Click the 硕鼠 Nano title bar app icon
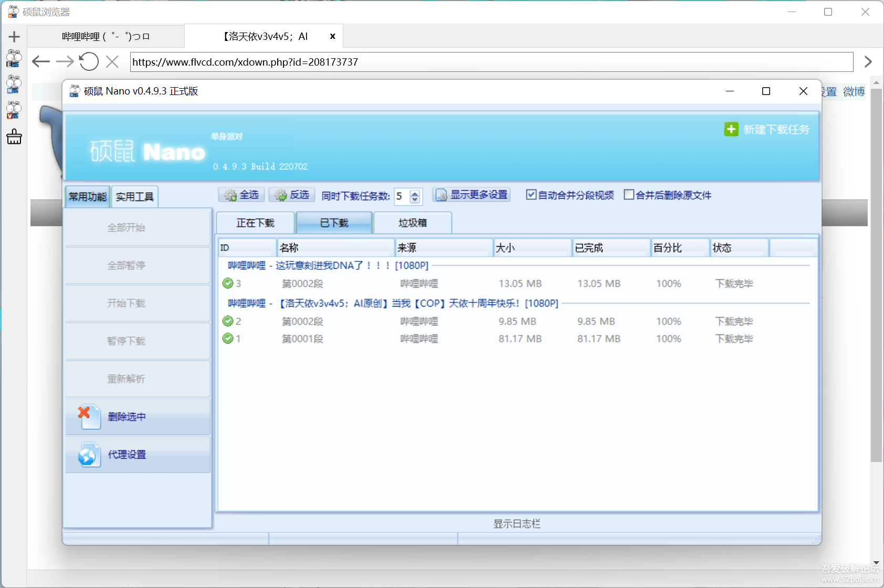Image resolution: width=884 pixels, height=588 pixels. tap(75, 91)
